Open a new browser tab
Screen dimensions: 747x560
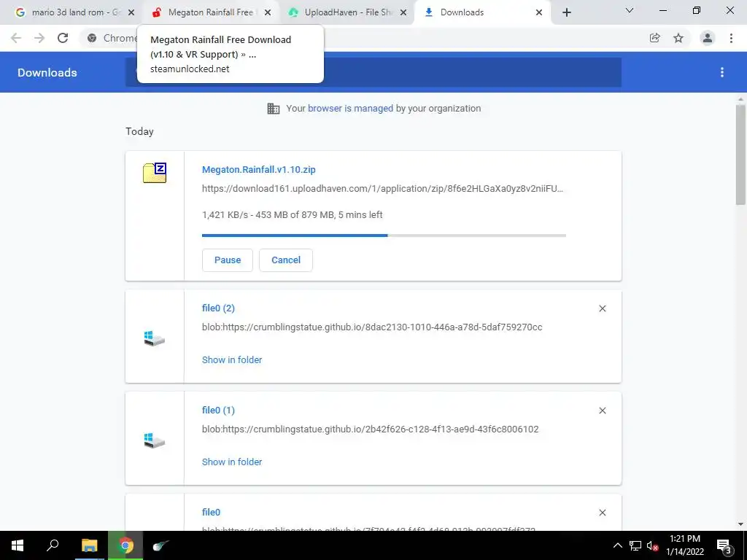[x=566, y=12]
